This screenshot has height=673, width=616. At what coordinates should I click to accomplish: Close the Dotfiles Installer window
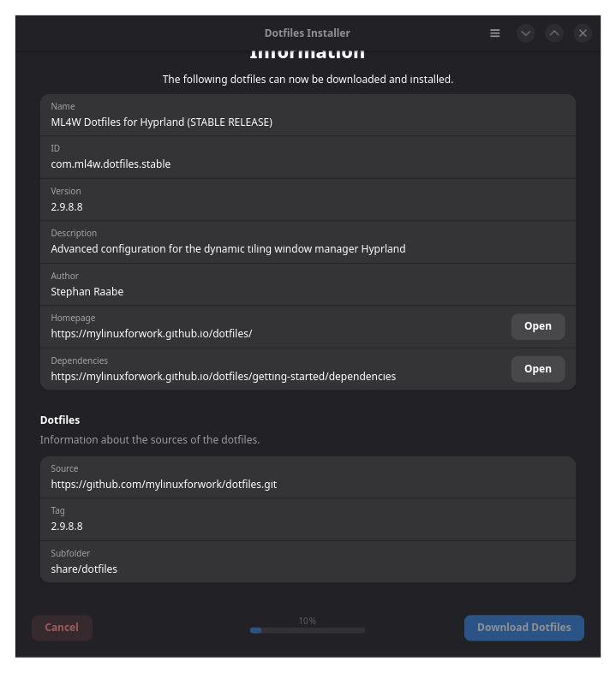tap(583, 33)
